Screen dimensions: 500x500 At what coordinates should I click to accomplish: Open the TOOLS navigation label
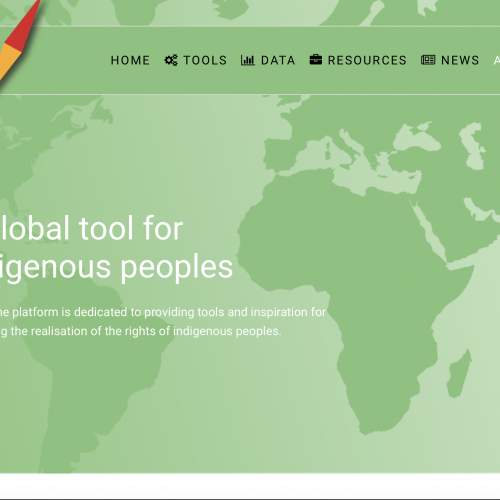[205, 60]
